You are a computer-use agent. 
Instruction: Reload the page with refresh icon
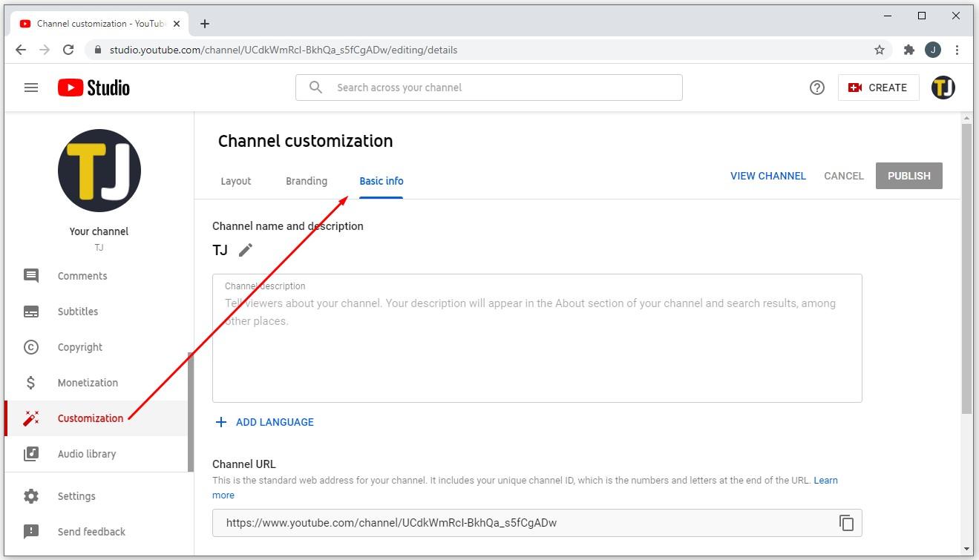click(68, 50)
